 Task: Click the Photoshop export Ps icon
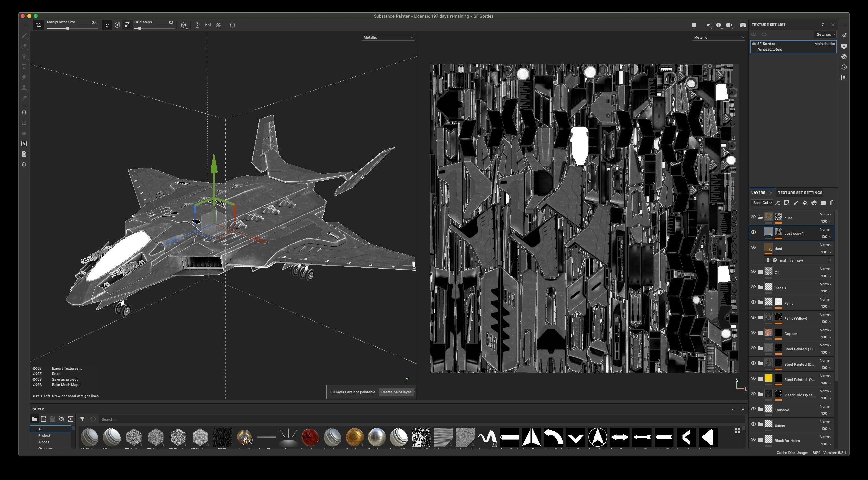pos(24,144)
